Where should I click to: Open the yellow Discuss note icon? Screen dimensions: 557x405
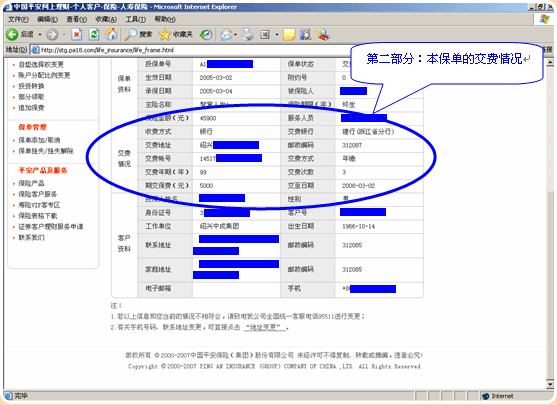289,34
